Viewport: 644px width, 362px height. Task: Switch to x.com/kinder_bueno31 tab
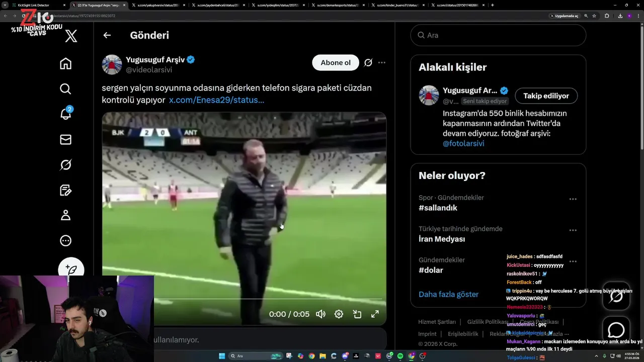tap(398, 5)
